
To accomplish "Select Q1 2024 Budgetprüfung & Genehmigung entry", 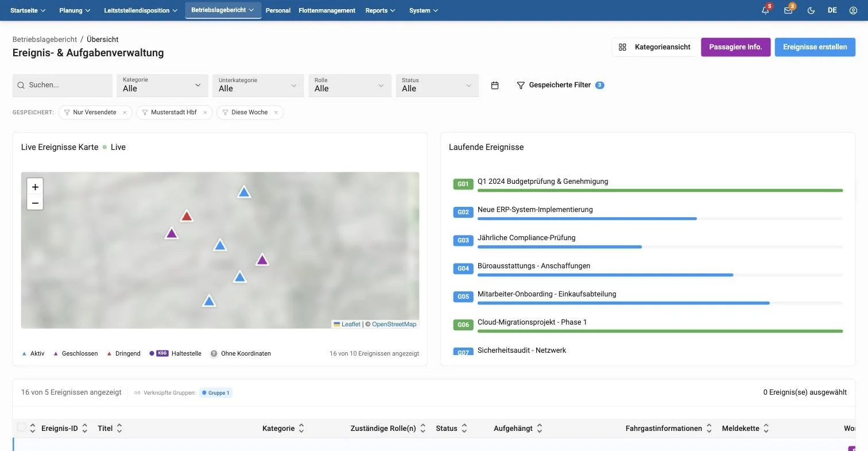I will [x=542, y=182].
